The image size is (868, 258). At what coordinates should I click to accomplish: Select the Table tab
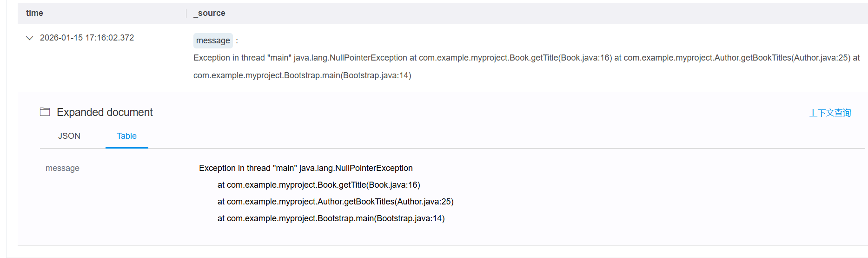tap(126, 136)
